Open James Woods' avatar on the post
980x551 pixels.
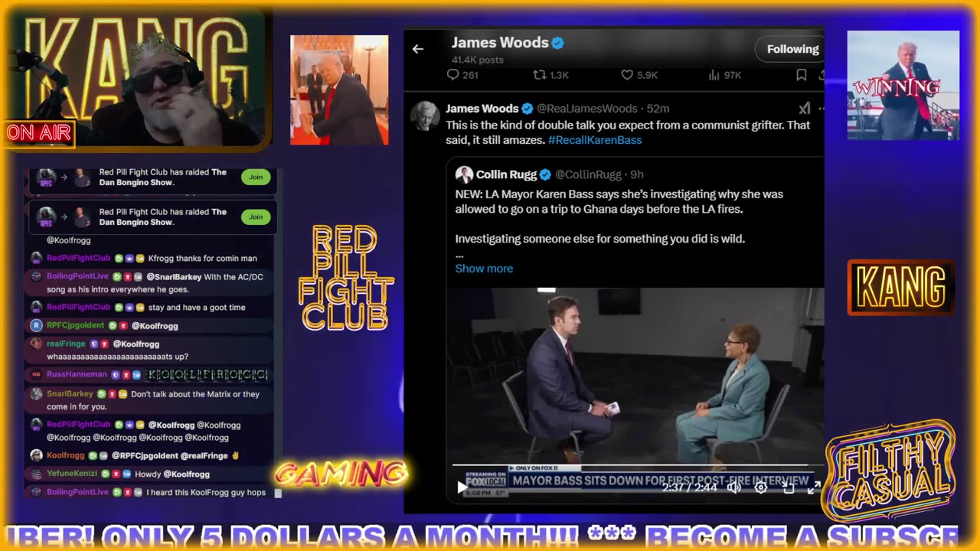(x=425, y=116)
